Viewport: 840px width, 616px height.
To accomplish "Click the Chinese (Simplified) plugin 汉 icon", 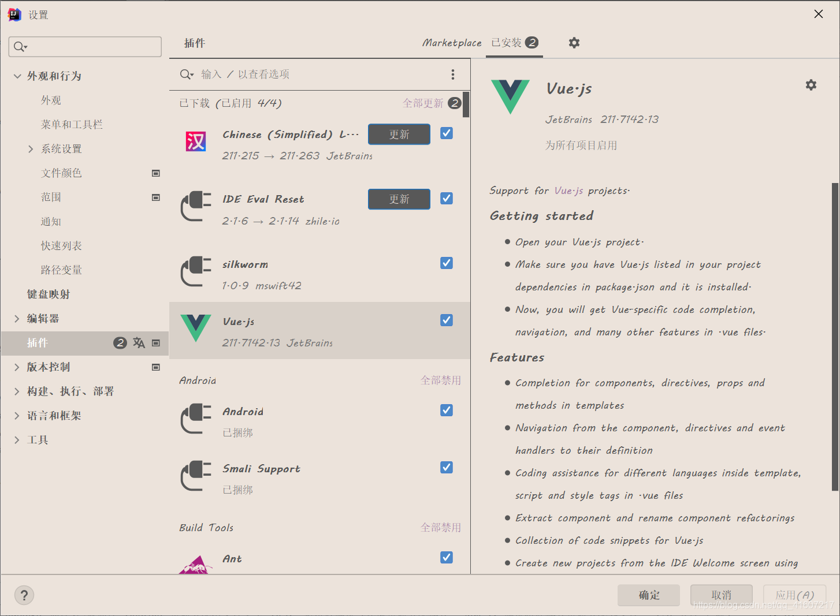I will point(195,141).
